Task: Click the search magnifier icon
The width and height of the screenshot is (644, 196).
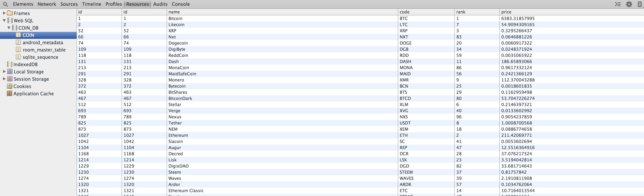Action: click(5, 4)
